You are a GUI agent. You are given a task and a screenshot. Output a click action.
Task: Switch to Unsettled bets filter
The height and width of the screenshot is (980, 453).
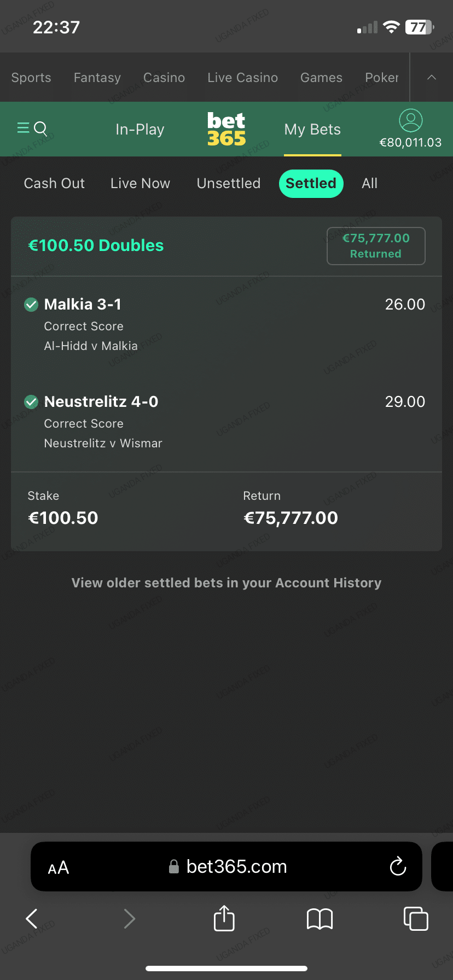pyautogui.click(x=229, y=183)
